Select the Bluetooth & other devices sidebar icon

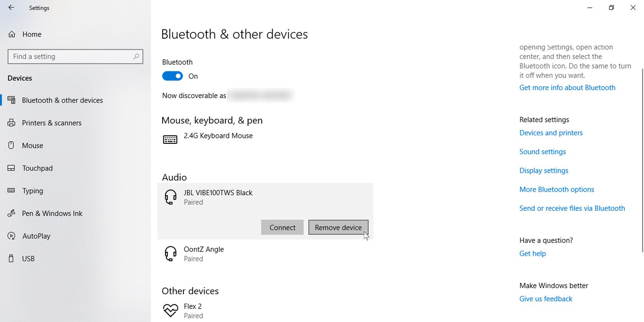tap(11, 100)
